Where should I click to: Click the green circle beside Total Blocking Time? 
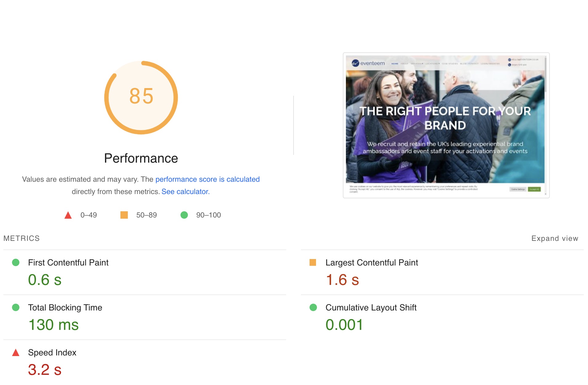coord(16,307)
